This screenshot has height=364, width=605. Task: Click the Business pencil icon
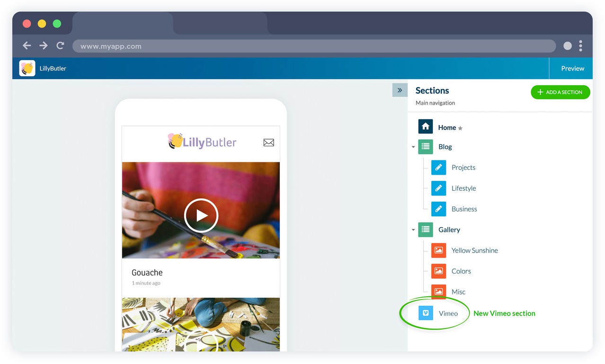[439, 209]
